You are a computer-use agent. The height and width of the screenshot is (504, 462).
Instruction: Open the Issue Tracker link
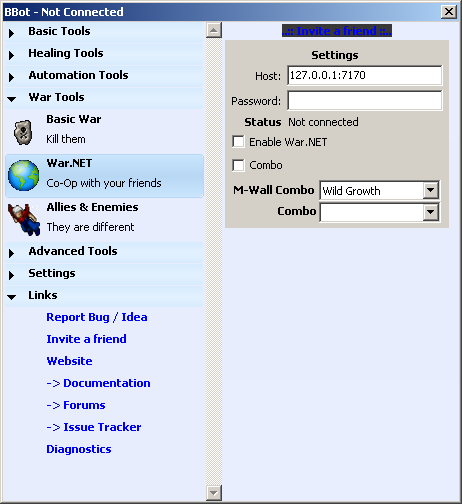point(94,427)
